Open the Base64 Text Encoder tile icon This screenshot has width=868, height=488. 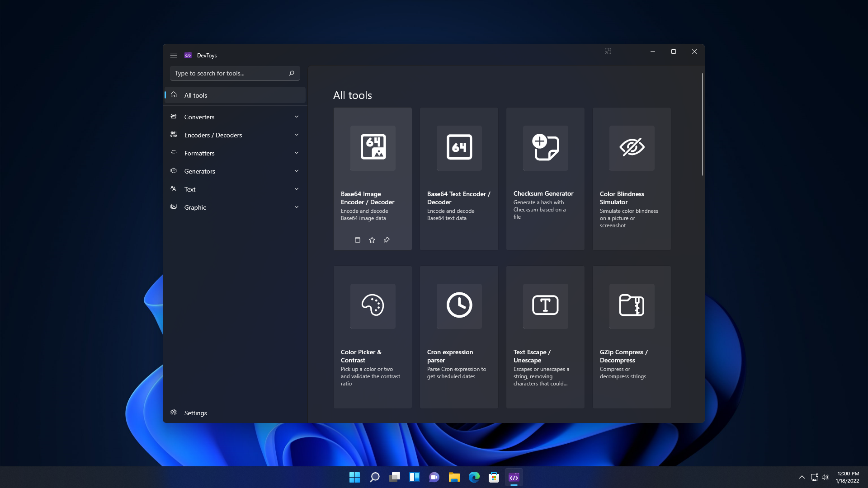click(459, 147)
